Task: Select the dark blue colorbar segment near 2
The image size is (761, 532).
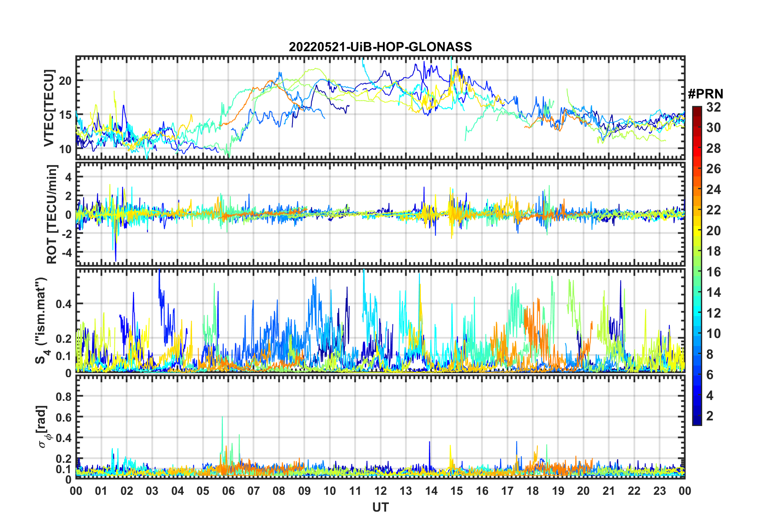Action: click(x=697, y=416)
